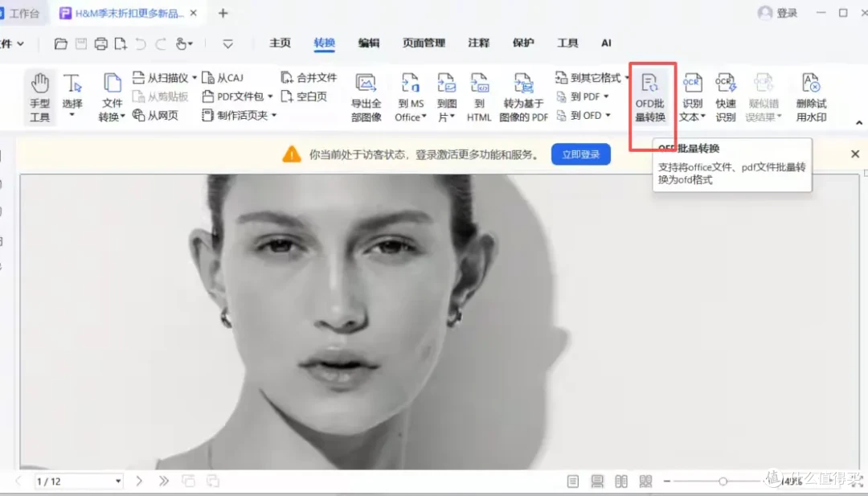Select the Hand tool (手型工具)
This screenshot has height=496, width=868.
[x=40, y=97]
